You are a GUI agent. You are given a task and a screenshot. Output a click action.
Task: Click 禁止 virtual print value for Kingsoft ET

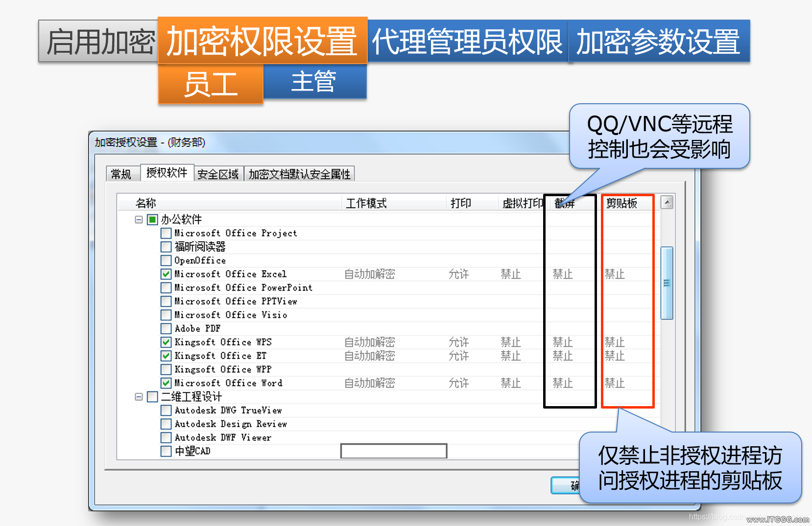(511, 356)
